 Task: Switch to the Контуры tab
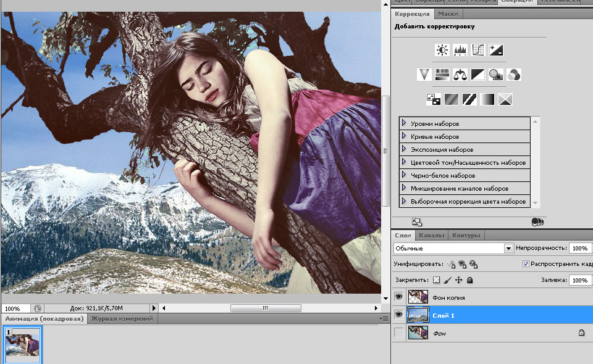click(x=466, y=235)
